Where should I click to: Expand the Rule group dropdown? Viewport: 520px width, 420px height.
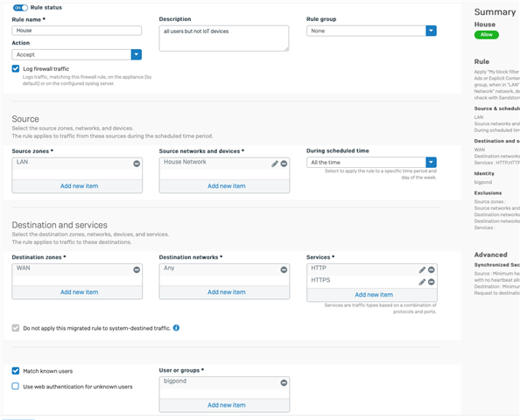(x=431, y=31)
